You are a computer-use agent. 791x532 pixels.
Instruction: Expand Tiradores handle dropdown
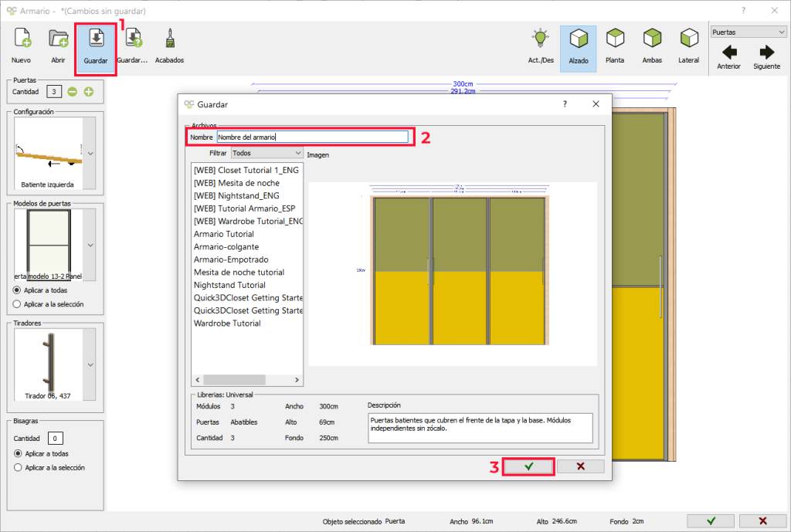90,364
